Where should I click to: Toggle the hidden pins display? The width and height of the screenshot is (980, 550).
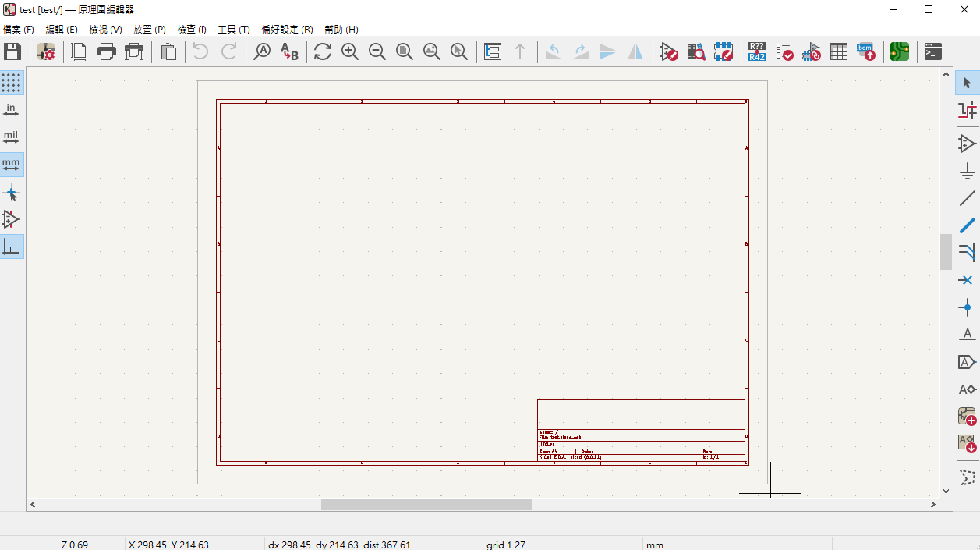12,219
